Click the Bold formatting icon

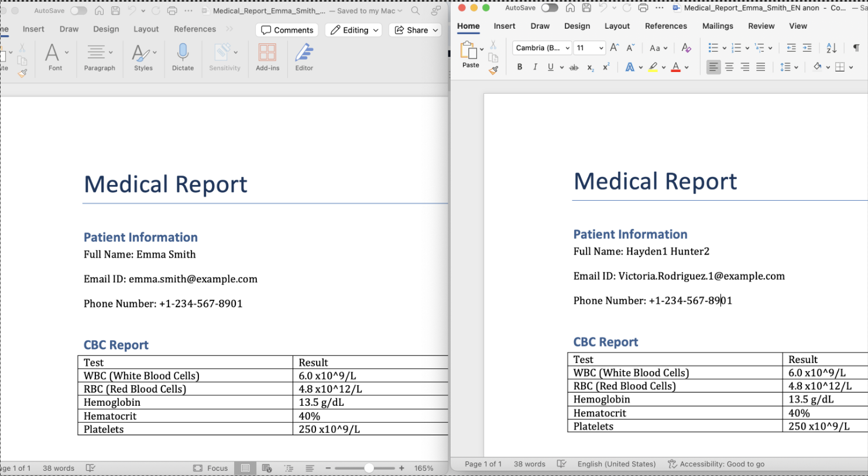pyautogui.click(x=519, y=67)
